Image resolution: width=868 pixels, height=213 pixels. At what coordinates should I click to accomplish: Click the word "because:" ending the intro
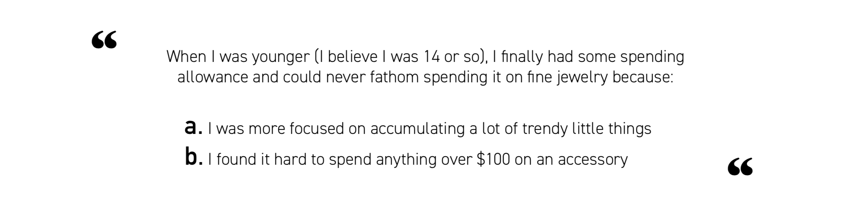tap(643, 77)
